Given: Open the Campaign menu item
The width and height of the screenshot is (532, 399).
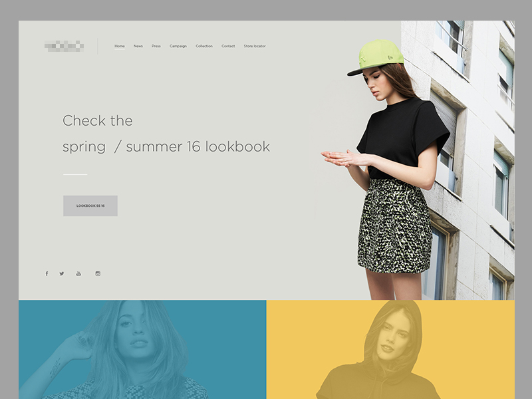Looking at the screenshot, I should click(178, 47).
